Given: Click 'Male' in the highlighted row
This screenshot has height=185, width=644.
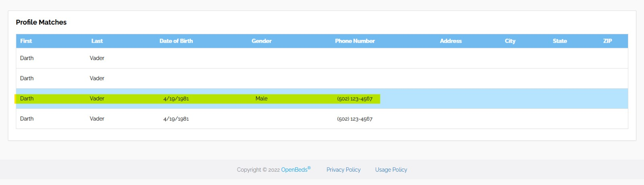Looking at the screenshot, I should tap(261, 98).
